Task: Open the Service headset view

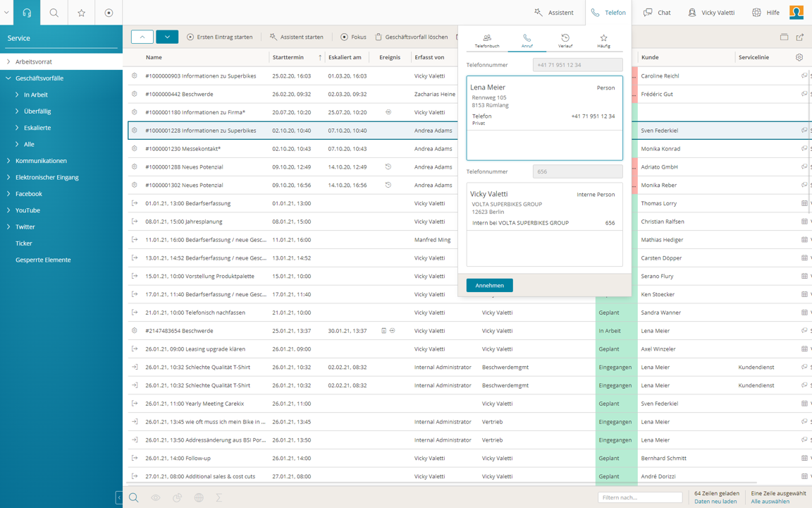Action: coord(27,13)
